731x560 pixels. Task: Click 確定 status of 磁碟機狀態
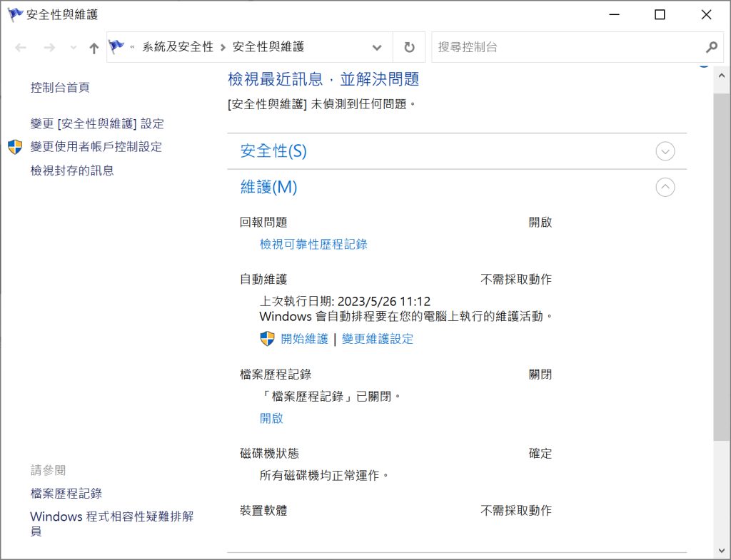pyautogui.click(x=540, y=453)
